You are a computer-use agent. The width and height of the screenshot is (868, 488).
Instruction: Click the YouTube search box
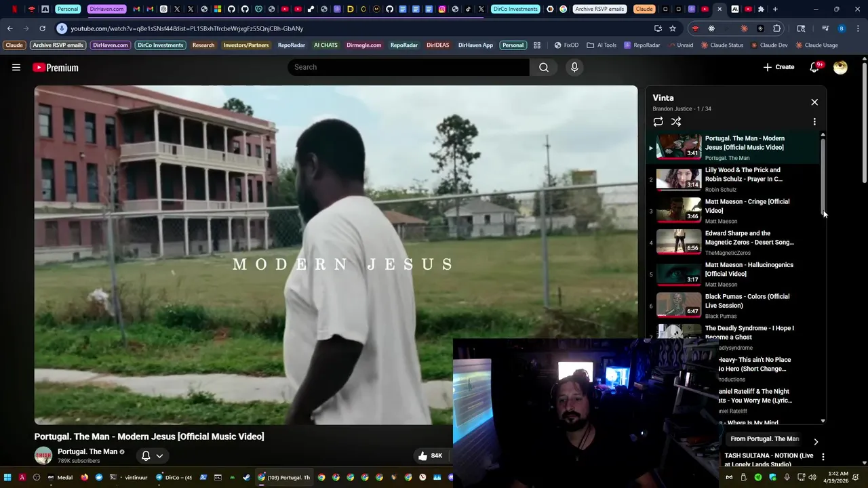(408, 67)
